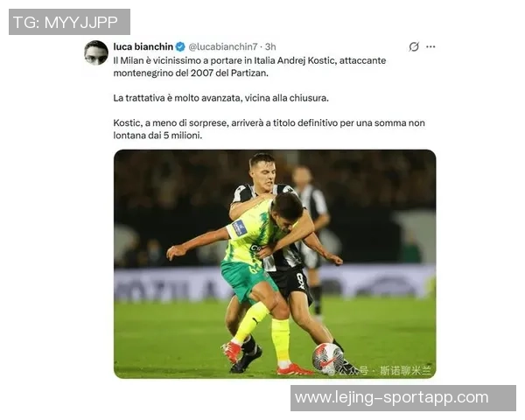Open the three-dot more options menu
The image size is (525, 420).
point(430,47)
